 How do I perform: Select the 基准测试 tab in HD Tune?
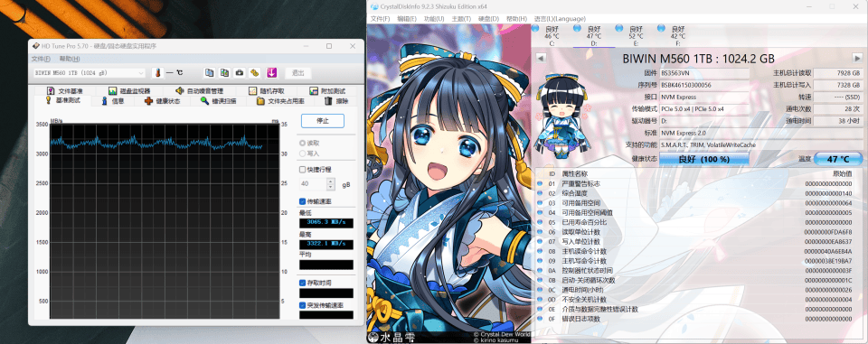click(63, 100)
